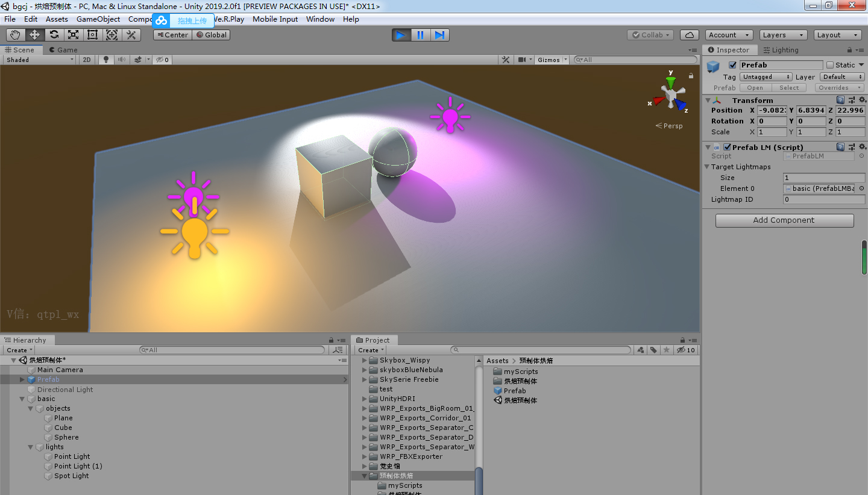Image resolution: width=868 pixels, height=495 pixels.
Task: Select the Hand pan tool
Action: [x=15, y=34]
